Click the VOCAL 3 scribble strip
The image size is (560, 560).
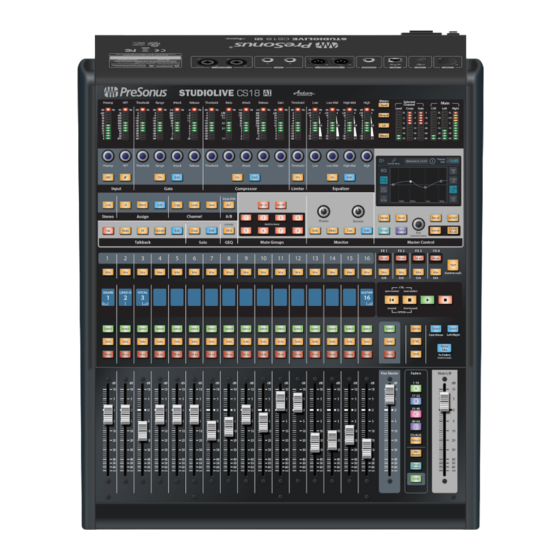click(x=142, y=298)
